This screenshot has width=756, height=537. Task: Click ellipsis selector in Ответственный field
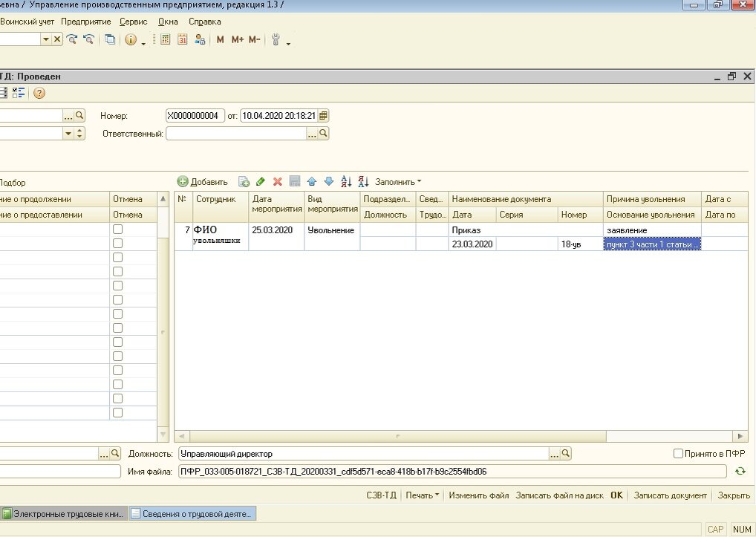tap(312, 134)
